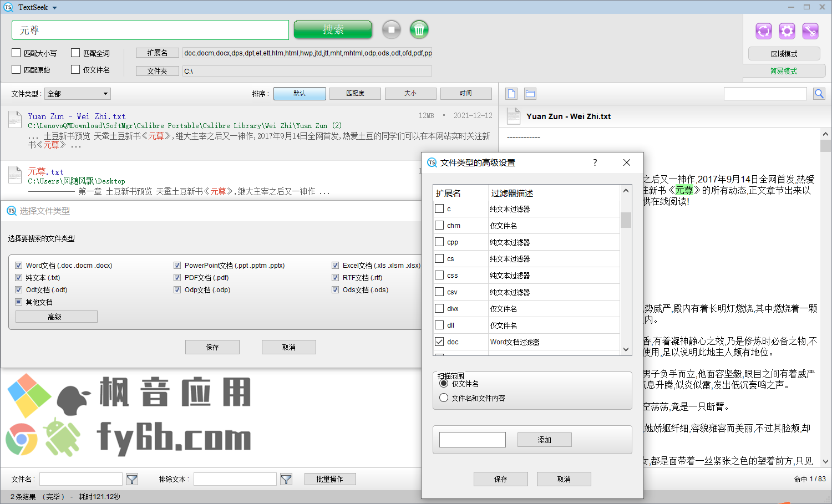This screenshot has height=504, width=832.
Task: Click the 扩展名 button
Action: click(x=158, y=53)
